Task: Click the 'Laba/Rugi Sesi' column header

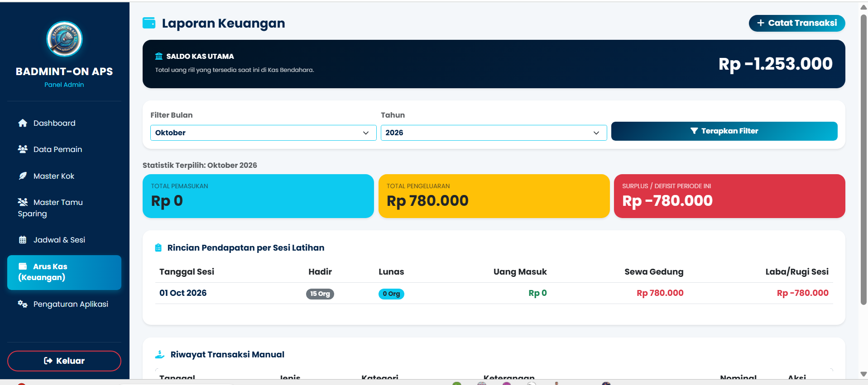Action: (x=797, y=271)
